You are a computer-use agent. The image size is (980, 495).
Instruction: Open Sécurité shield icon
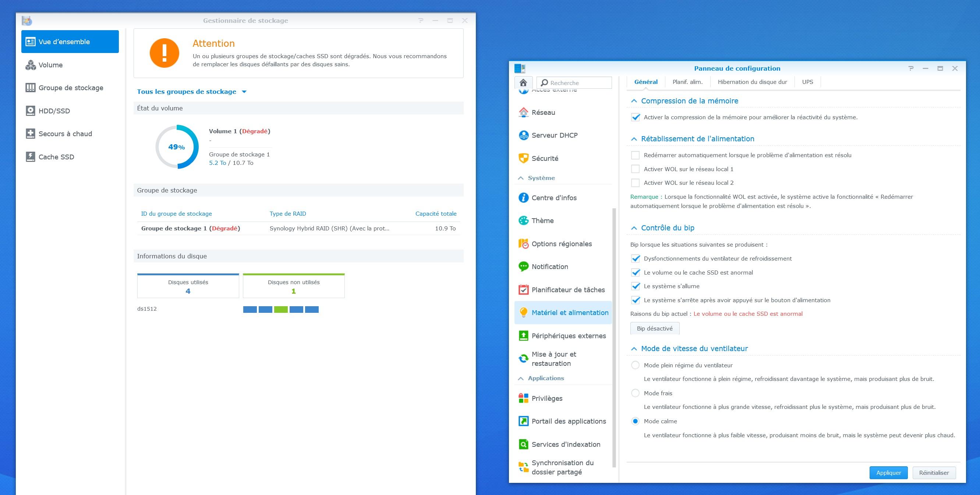[523, 158]
